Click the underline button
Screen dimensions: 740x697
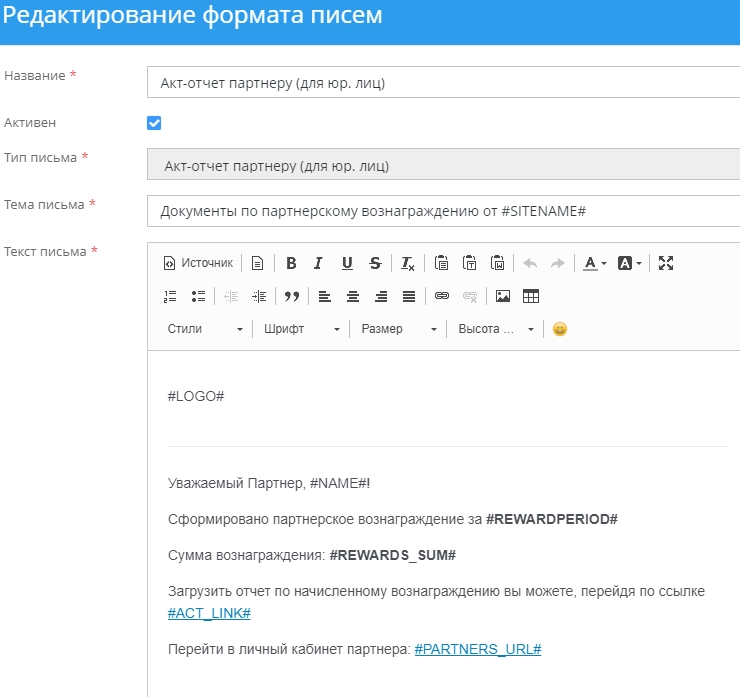(x=347, y=263)
